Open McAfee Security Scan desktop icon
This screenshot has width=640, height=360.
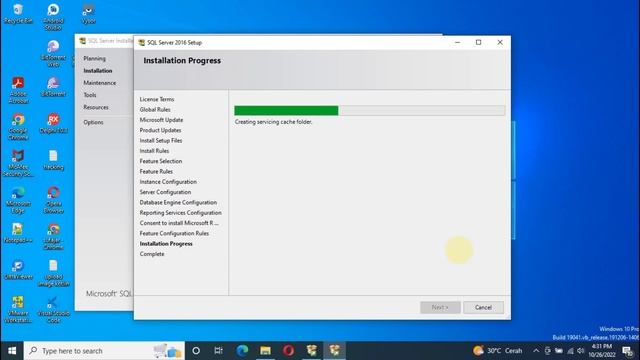(18, 163)
